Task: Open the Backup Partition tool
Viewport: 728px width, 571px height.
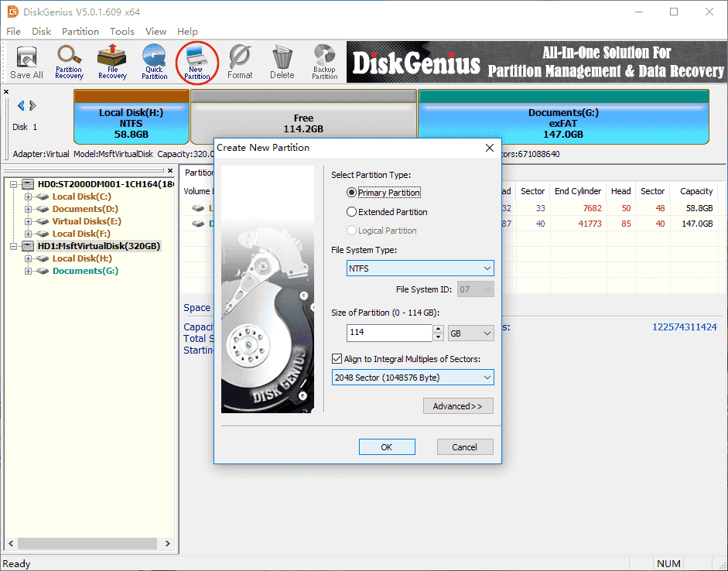Action: pyautogui.click(x=324, y=62)
